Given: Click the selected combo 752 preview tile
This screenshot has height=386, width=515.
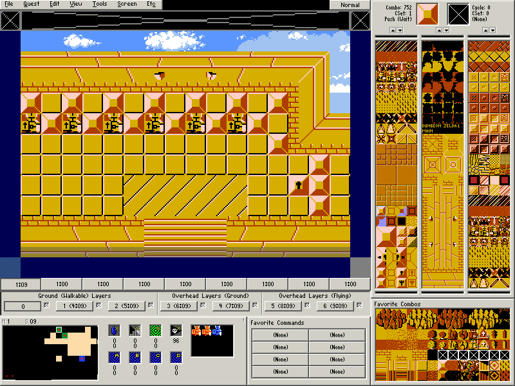Looking at the screenshot, I should (x=427, y=14).
